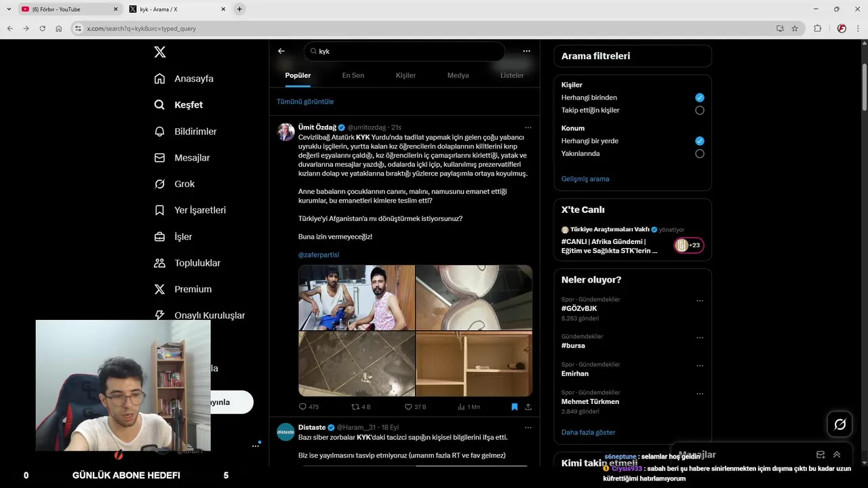Open Chrome three-dot menu
Screen dimensions: 868x488
pos(858,28)
